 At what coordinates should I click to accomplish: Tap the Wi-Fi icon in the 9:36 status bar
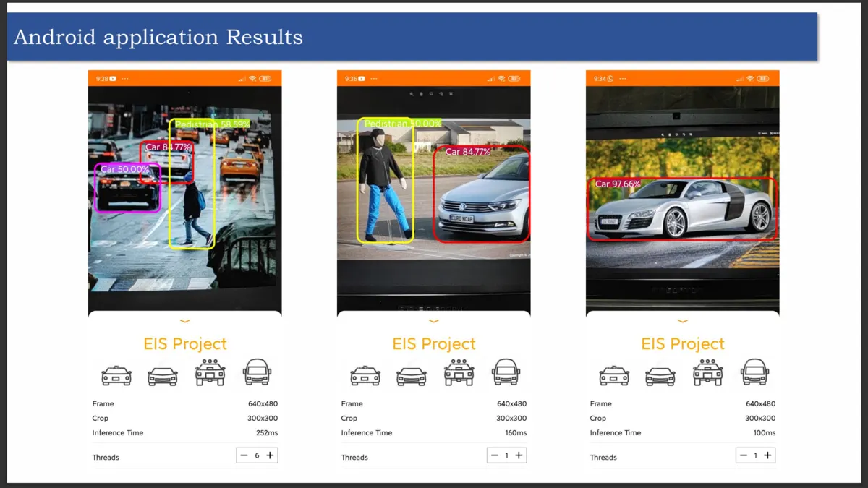click(501, 78)
